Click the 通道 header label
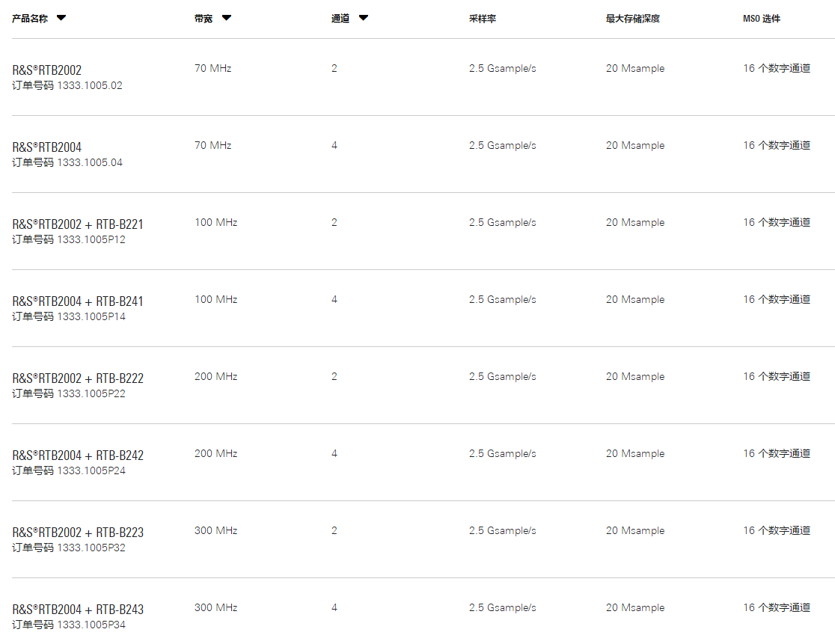This screenshot has width=835, height=644. click(x=340, y=19)
